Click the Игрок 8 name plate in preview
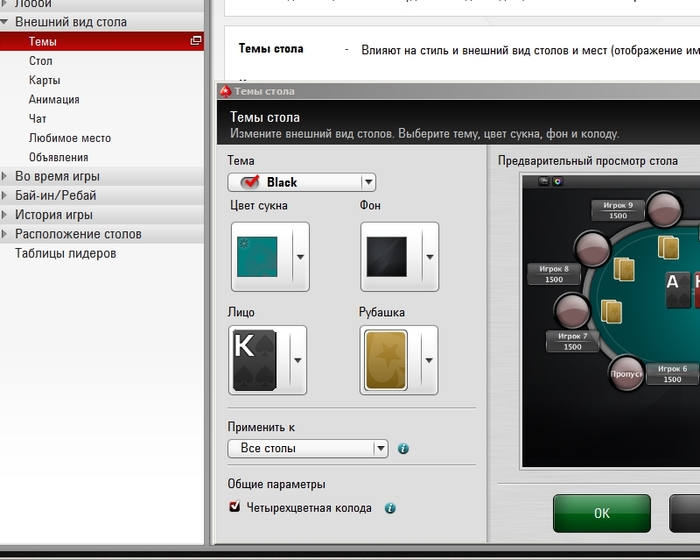Image resolution: width=700 pixels, height=560 pixels. (x=554, y=274)
